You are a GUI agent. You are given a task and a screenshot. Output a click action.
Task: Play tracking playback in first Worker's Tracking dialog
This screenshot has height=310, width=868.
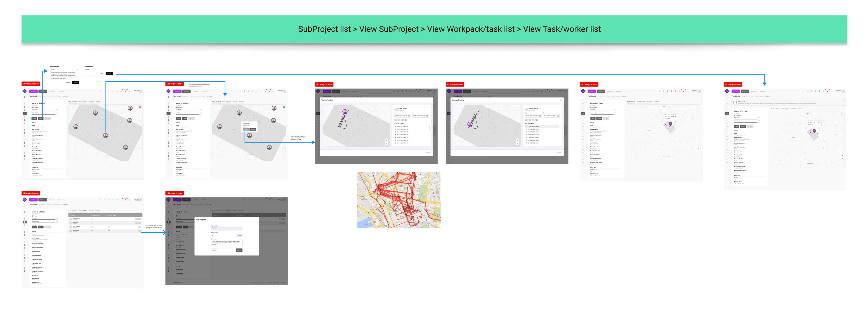click(399, 120)
